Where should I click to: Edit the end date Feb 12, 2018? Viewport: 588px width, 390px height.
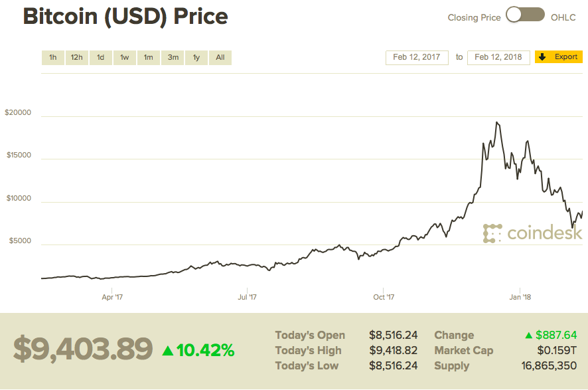coord(498,57)
